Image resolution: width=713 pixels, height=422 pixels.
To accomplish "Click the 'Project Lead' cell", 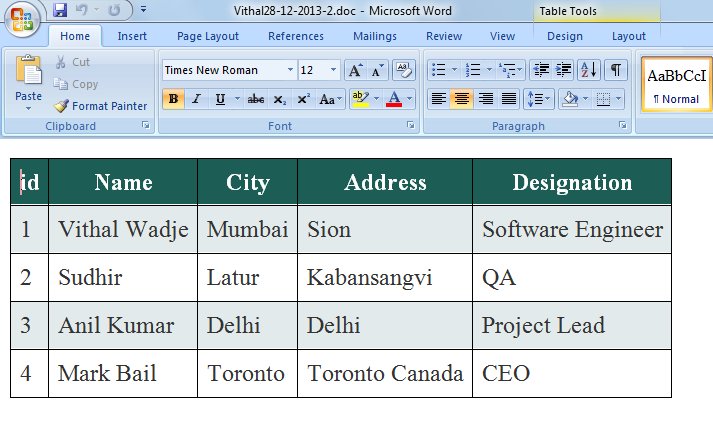I will pos(572,326).
